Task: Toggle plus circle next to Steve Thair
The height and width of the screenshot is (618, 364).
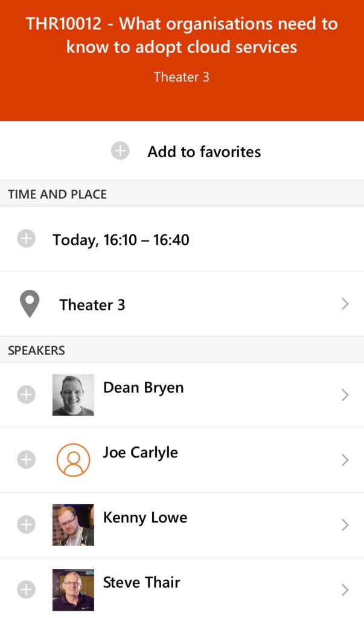Action: pos(26,590)
